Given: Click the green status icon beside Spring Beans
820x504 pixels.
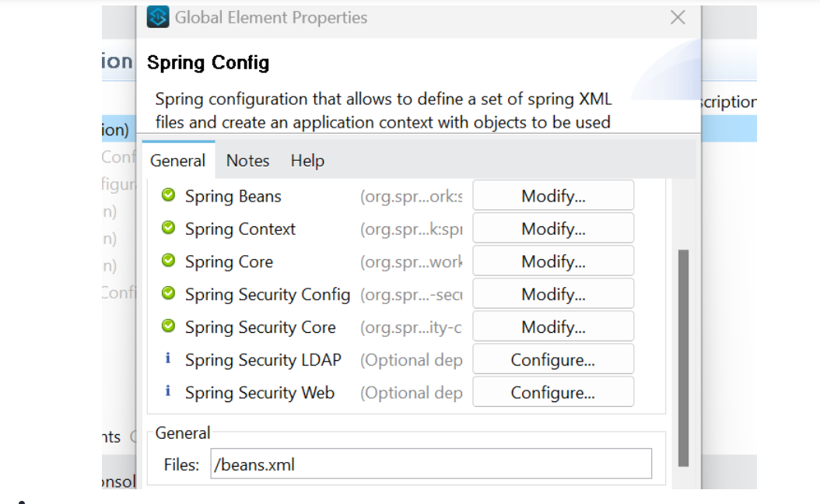Looking at the screenshot, I should tap(168, 196).
